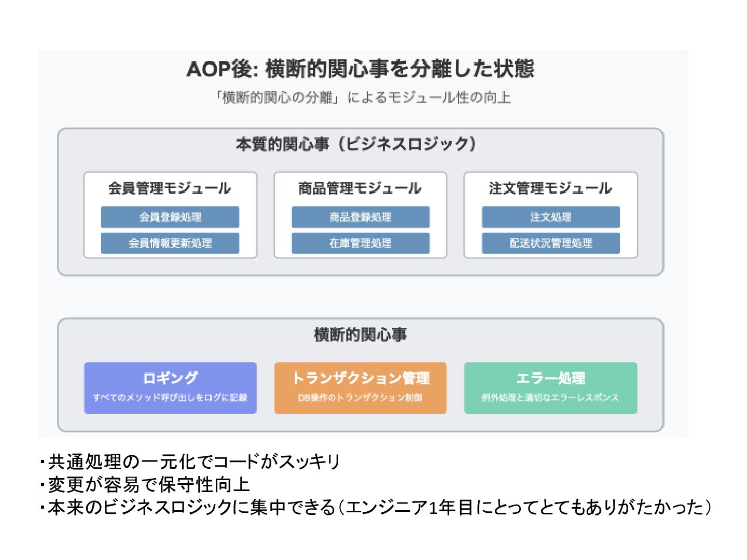Click the '会員情報更新処理' box

click(x=170, y=243)
